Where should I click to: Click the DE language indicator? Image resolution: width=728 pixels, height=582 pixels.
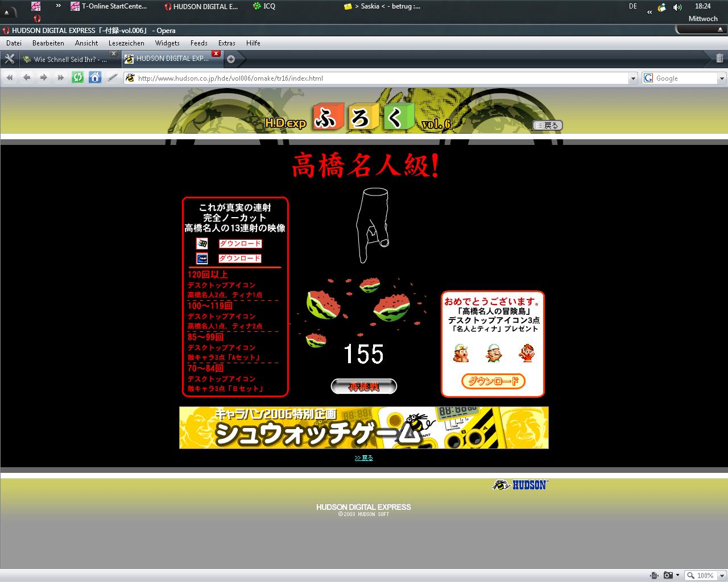633,6
